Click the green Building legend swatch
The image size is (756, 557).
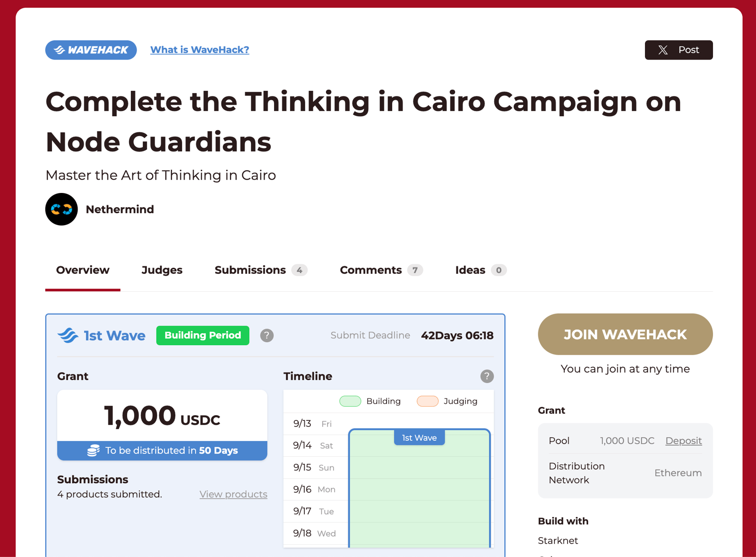pos(350,401)
